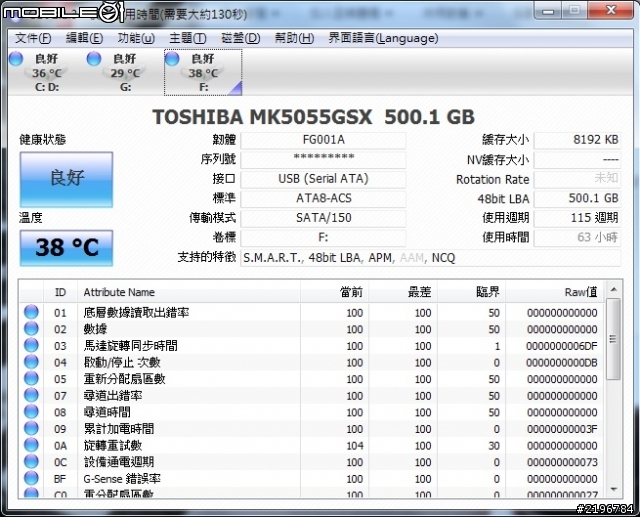Select row 旋轉重試數
Screen dimensions: 640x517
312,446
